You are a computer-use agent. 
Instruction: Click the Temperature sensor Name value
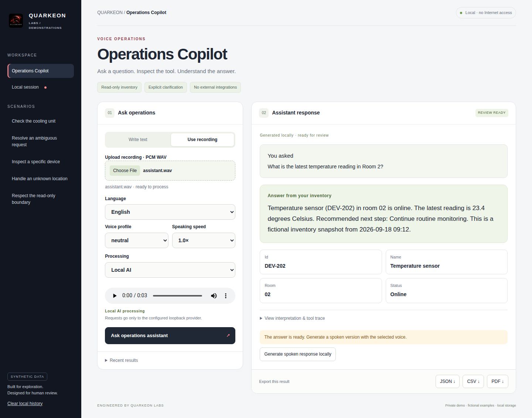click(x=415, y=266)
